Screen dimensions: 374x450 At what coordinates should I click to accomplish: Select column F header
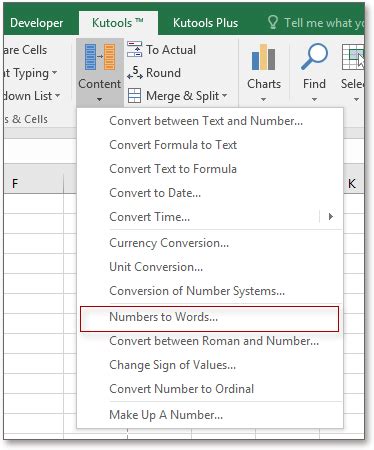point(33,183)
